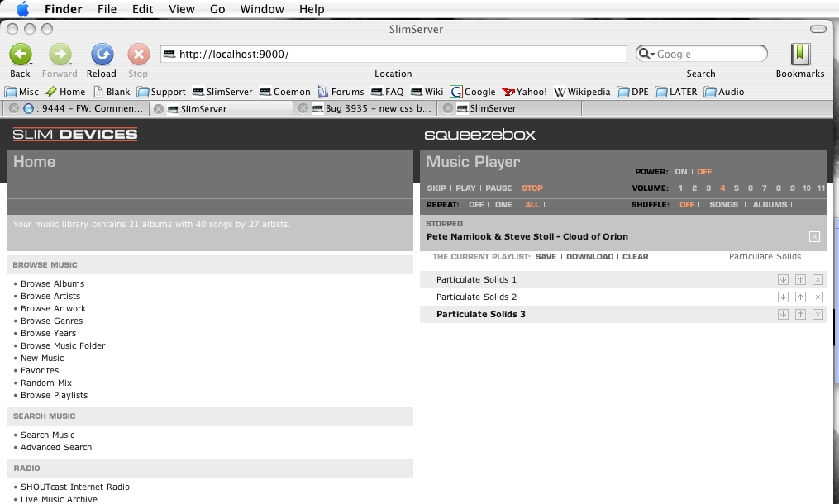Turn player power ON
Viewport: 839px width, 504px height.
680,172
